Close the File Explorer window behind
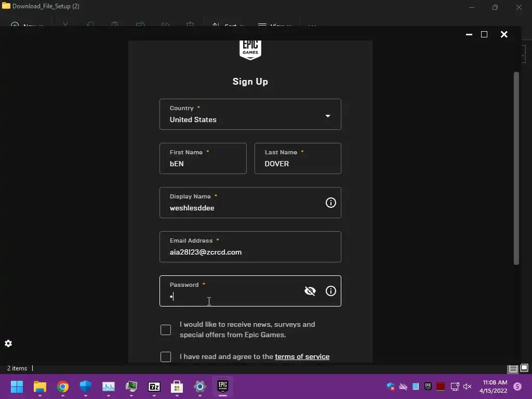The width and height of the screenshot is (532, 399). coord(519,7)
